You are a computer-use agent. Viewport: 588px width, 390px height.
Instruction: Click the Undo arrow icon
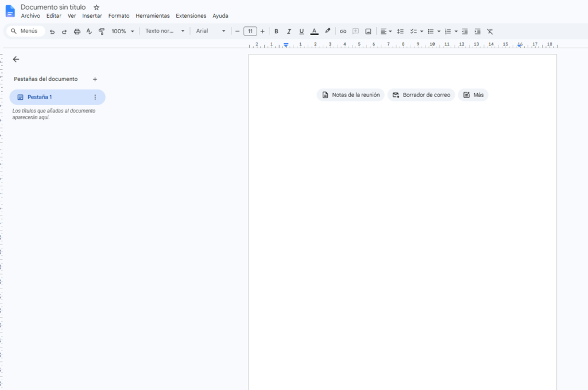[x=52, y=32]
